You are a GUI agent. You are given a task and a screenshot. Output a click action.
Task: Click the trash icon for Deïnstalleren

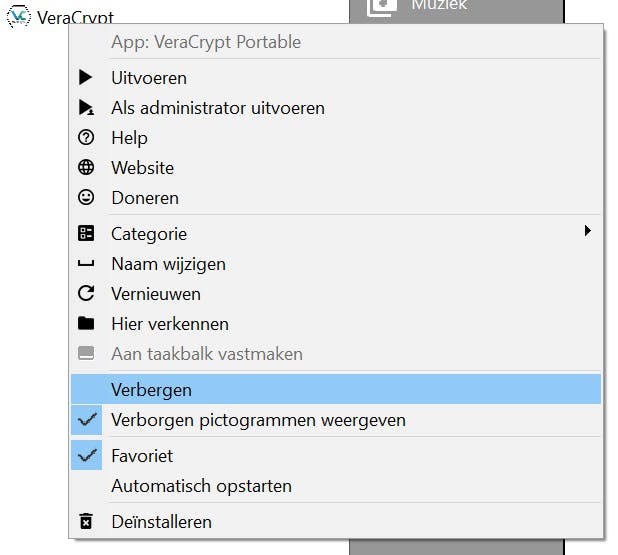(x=86, y=521)
